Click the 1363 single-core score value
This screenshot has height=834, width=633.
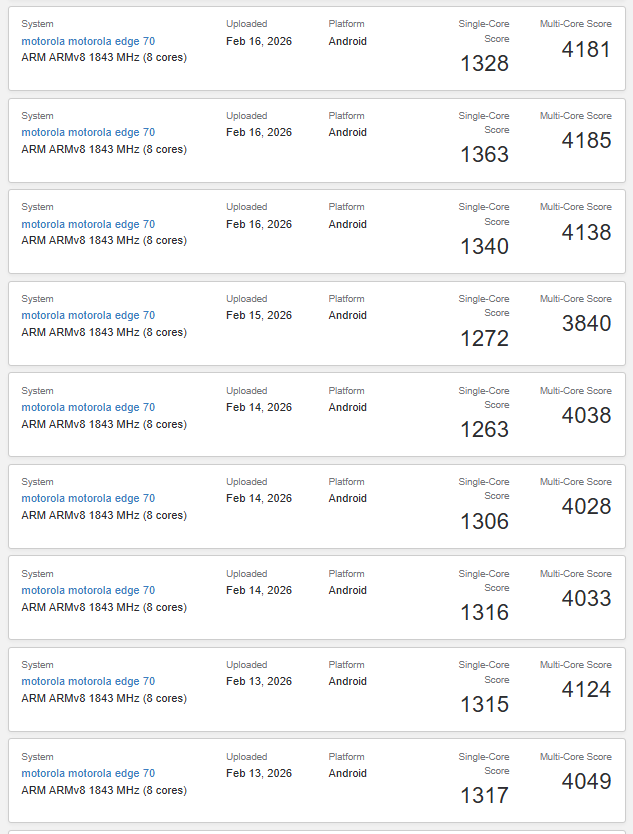click(x=484, y=155)
